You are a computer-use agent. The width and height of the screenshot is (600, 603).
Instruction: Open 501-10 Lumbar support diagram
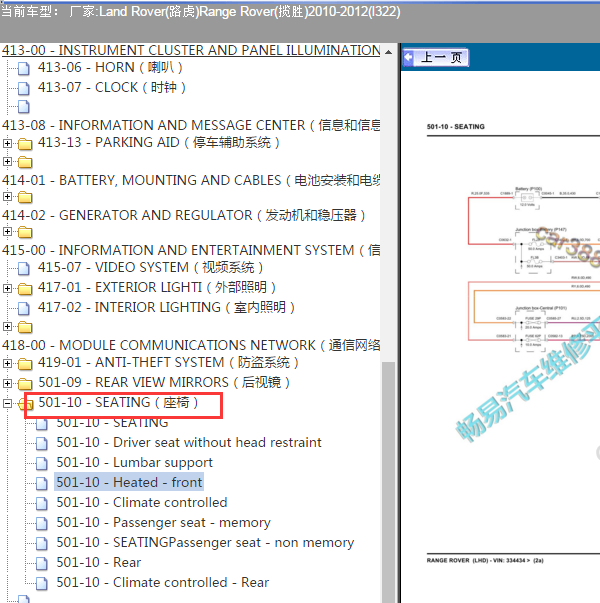tap(135, 463)
